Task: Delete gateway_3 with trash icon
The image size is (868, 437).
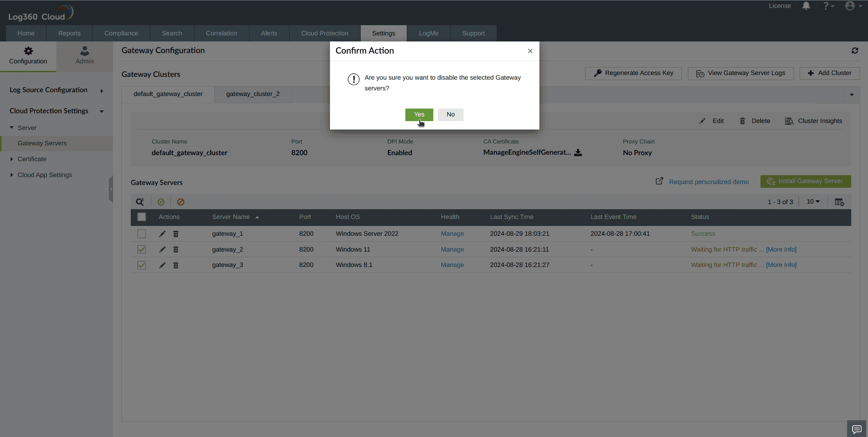Action: 176,265
